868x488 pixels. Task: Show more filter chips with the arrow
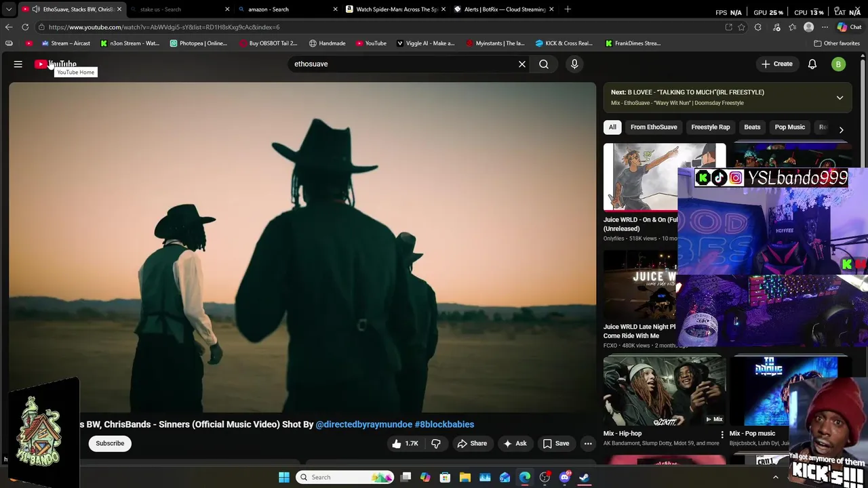click(841, 129)
